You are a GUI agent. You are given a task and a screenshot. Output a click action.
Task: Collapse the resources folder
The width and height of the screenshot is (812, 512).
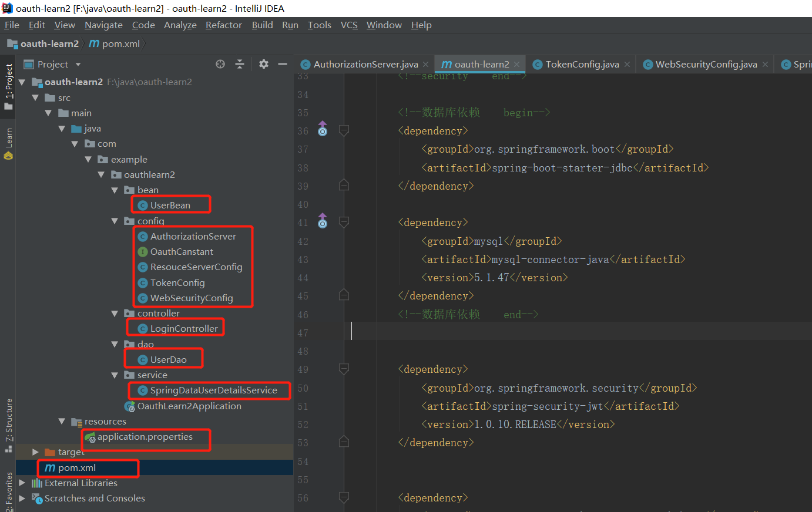[x=62, y=421]
